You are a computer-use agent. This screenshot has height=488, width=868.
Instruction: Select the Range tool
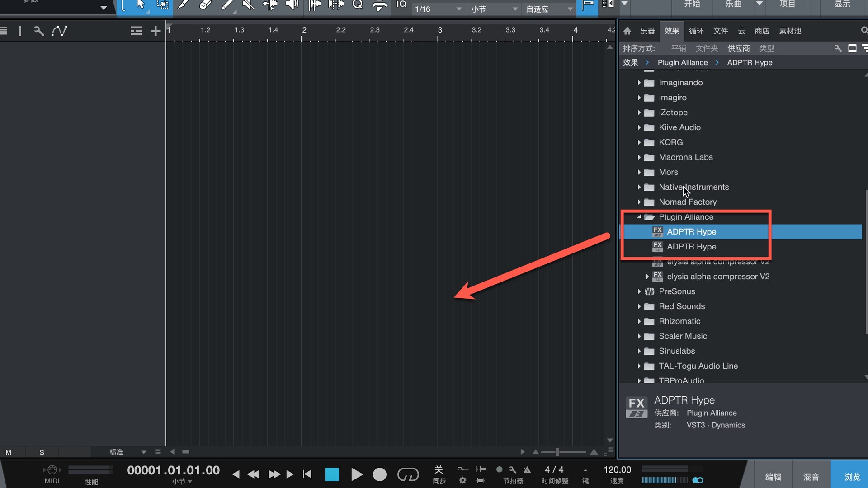162,5
